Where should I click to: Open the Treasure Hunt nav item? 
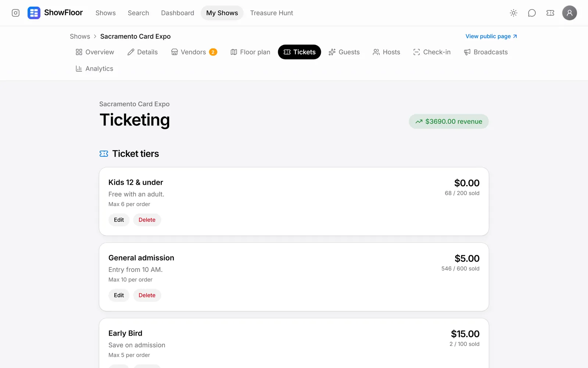[x=272, y=13]
